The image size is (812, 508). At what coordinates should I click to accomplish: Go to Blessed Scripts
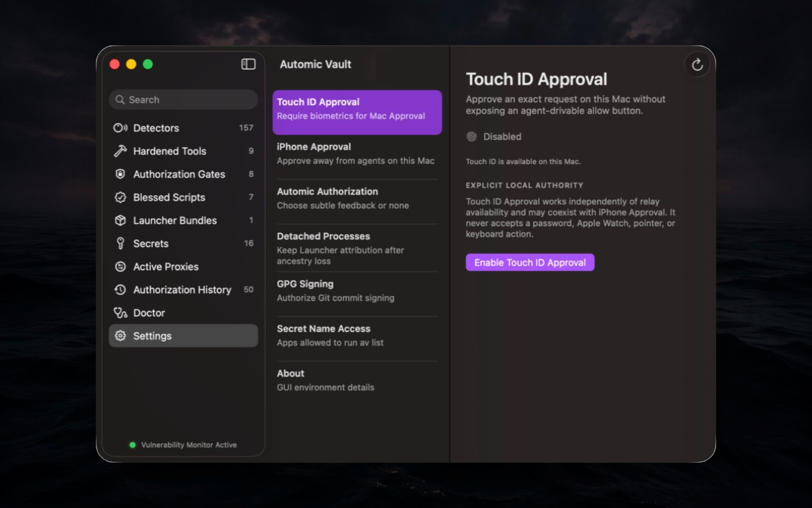tap(183, 198)
